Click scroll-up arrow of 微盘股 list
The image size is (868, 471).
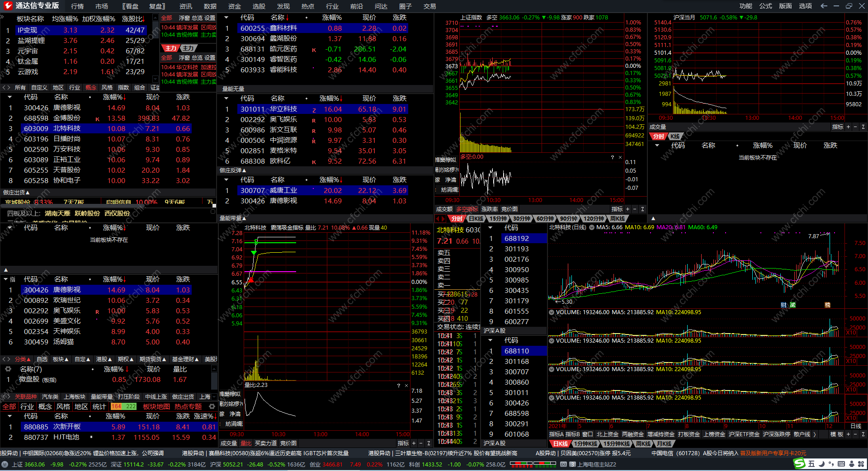pos(214,369)
